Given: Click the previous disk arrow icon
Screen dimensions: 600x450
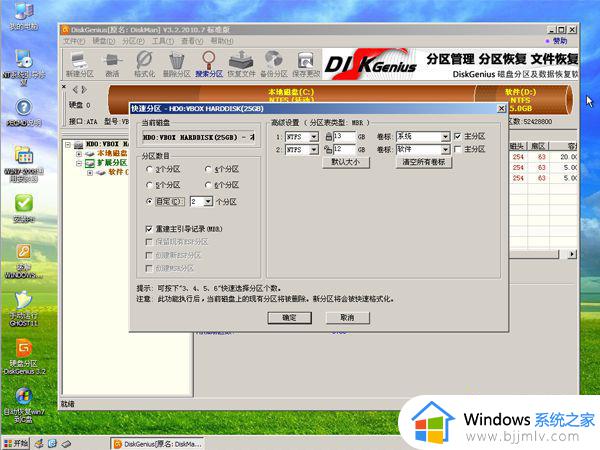Looking at the screenshot, I should pos(75,90).
